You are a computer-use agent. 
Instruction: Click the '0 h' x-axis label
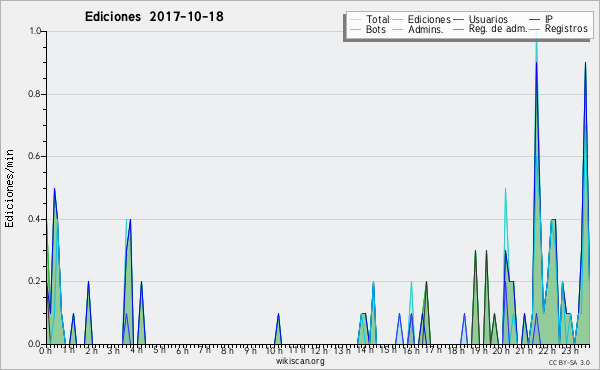[x=46, y=351]
